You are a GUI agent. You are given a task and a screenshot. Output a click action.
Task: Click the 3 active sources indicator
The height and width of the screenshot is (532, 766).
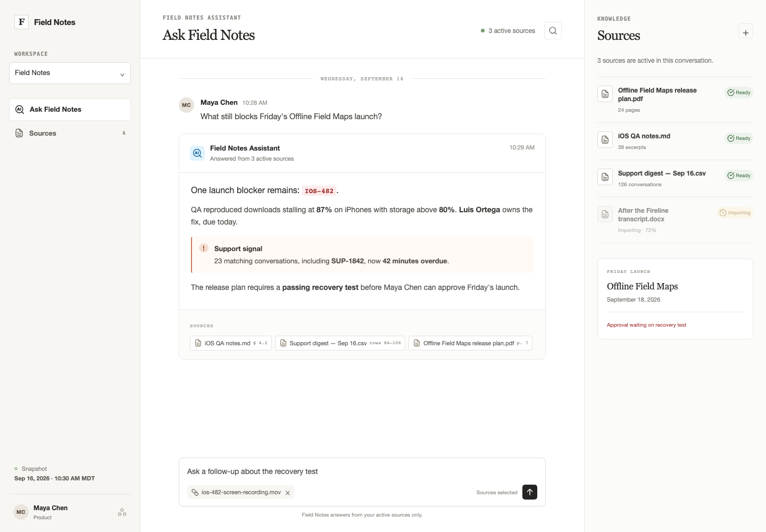point(508,31)
